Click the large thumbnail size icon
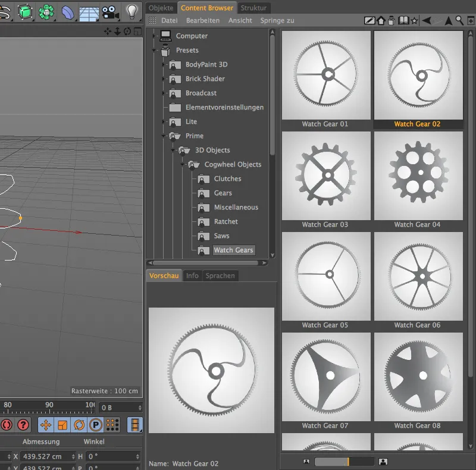The height and width of the screenshot is (470, 476). point(383,462)
